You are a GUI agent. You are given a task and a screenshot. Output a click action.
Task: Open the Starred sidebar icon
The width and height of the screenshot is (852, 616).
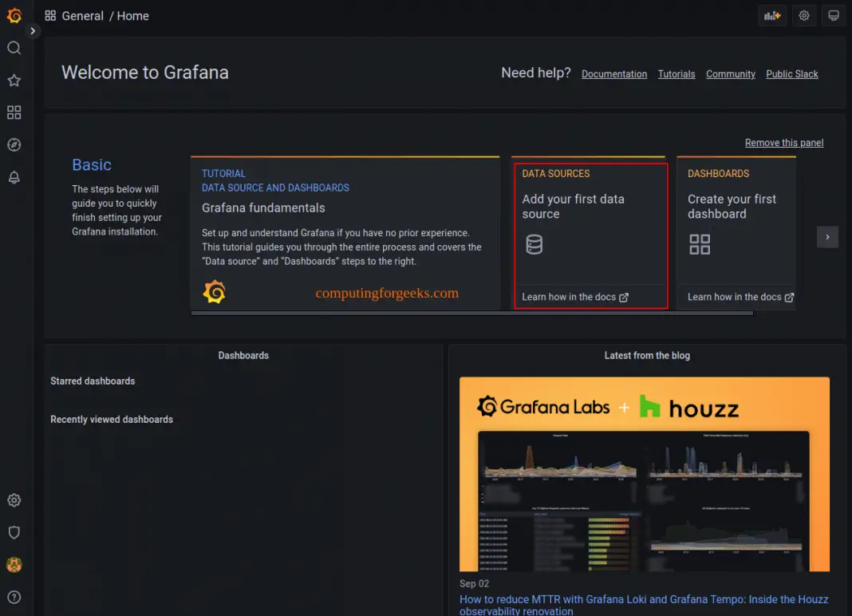pos(14,81)
